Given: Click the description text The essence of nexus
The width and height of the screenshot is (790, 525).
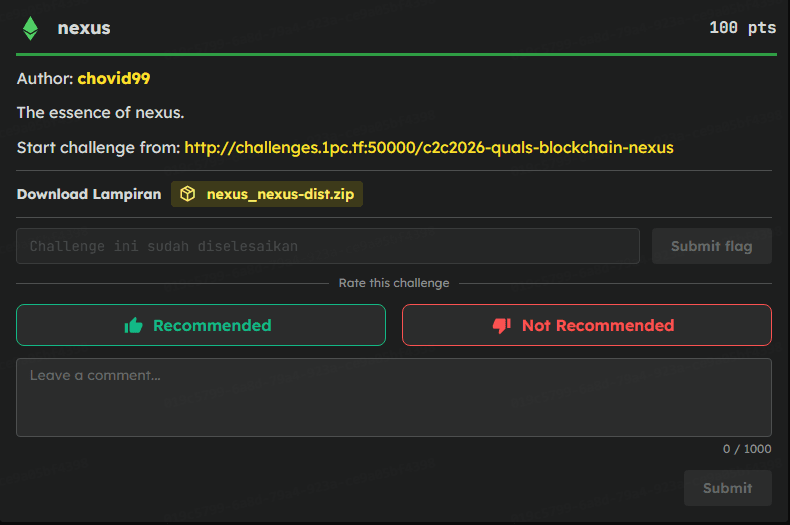Looking at the screenshot, I should click(x=100, y=112).
